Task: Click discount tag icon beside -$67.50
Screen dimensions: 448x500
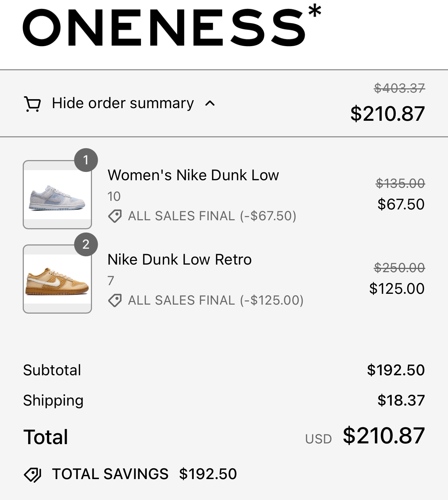Action: pyautogui.click(x=115, y=216)
